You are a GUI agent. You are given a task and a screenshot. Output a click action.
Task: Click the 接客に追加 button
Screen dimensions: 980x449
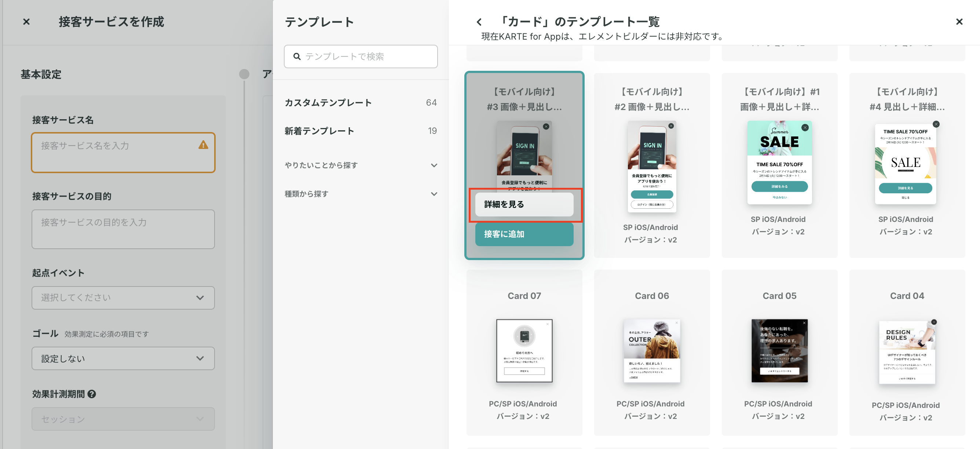pyautogui.click(x=524, y=234)
